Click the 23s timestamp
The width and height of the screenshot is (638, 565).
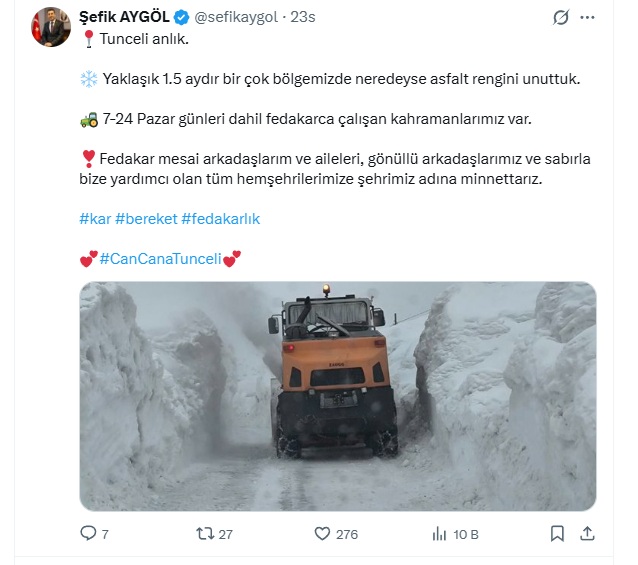click(x=303, y=17)
